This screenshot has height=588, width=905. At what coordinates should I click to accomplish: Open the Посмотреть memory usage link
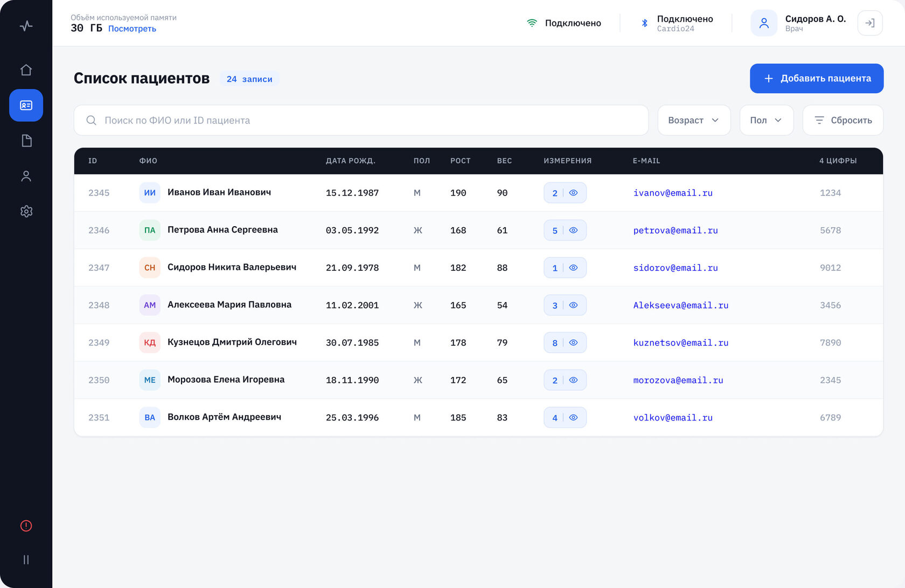(x=132, y=29)
